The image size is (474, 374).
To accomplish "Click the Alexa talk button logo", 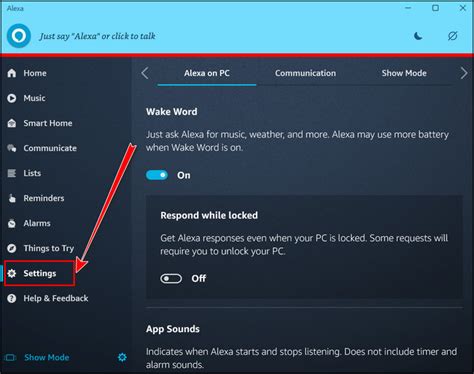I will coord(19,36).
